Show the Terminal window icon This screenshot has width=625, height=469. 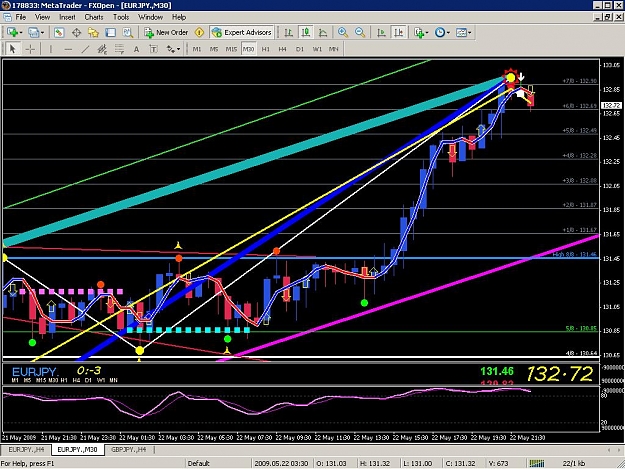click(x=110, y=33)
